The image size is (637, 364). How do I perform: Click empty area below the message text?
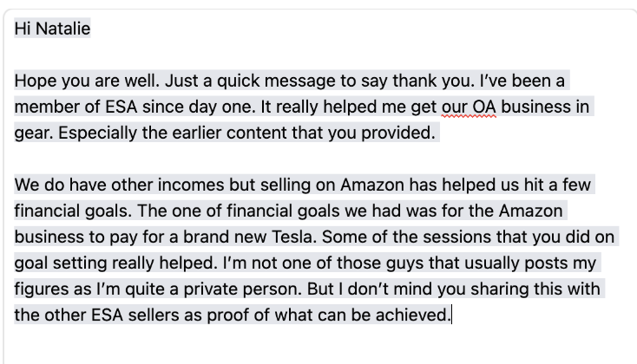point(317,345)
